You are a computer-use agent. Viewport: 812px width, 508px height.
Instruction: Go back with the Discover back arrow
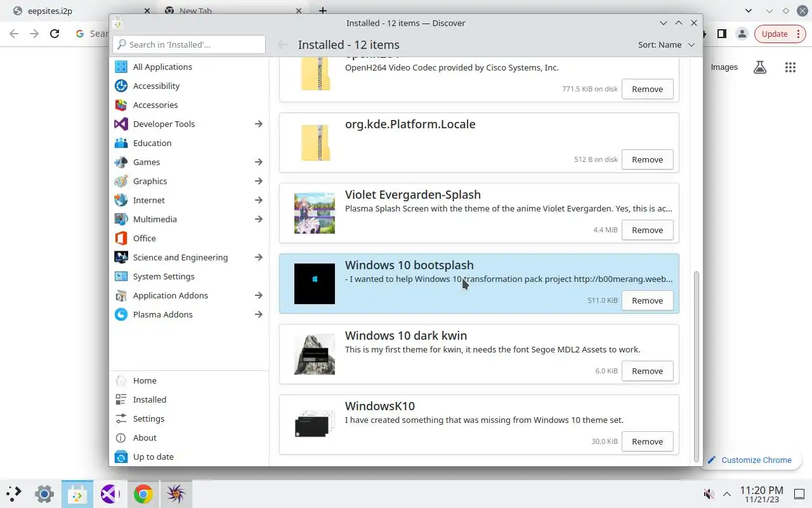(x=283, y=44)
